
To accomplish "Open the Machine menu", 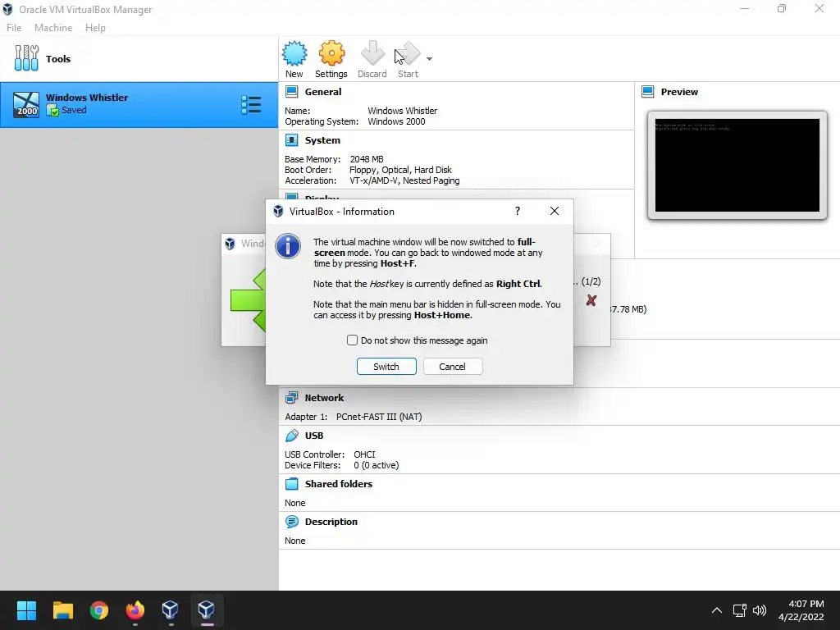I will (53, 28).
